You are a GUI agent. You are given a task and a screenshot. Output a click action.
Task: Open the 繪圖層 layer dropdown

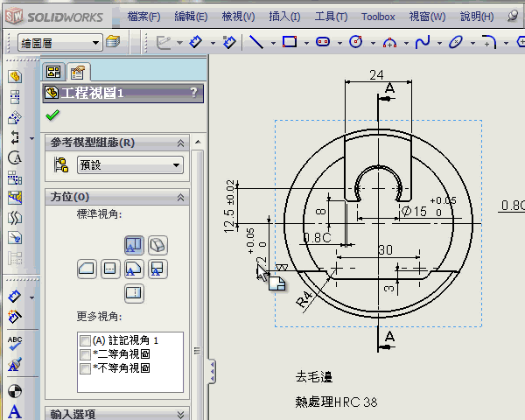95,43
